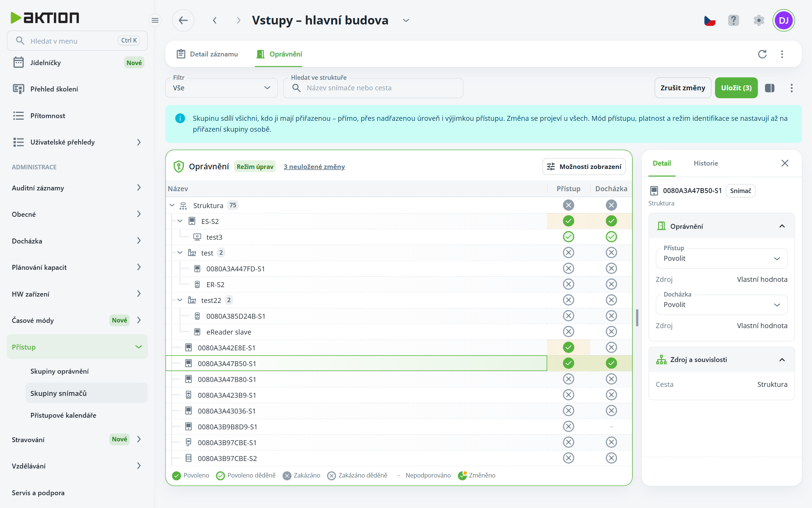
Task: Toggle Docházka permission for the ES-S2 row
Action: tap(611, 221)
